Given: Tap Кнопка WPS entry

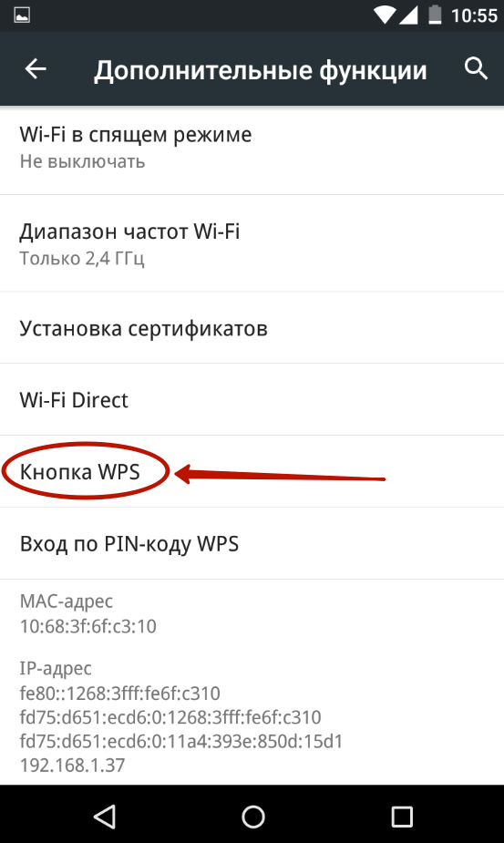Looking at the screenshot, I should [x=252, y=471].
